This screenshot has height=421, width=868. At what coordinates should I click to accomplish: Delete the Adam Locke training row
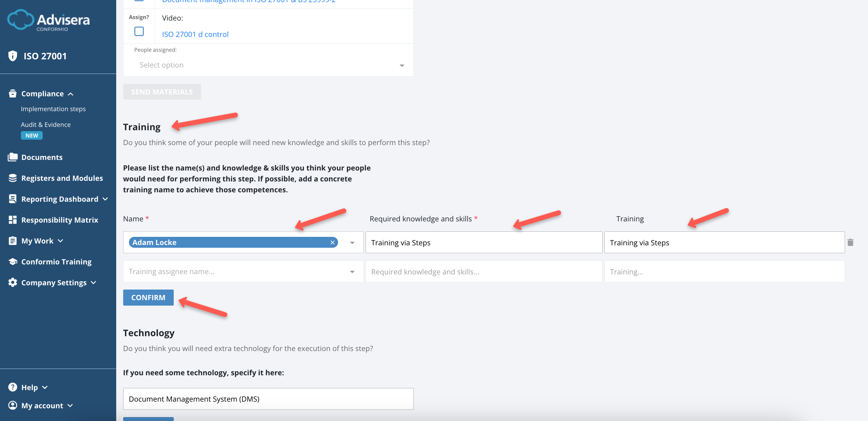click(850, 242)
